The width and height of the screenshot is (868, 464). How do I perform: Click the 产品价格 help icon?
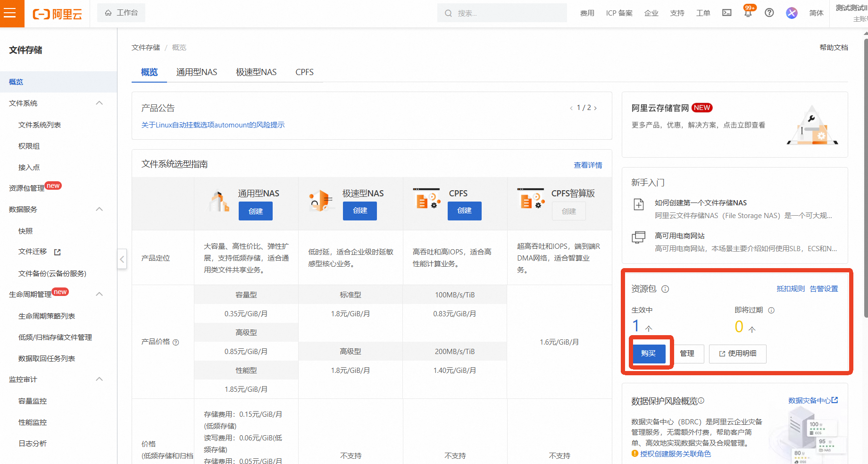point(176,342)
